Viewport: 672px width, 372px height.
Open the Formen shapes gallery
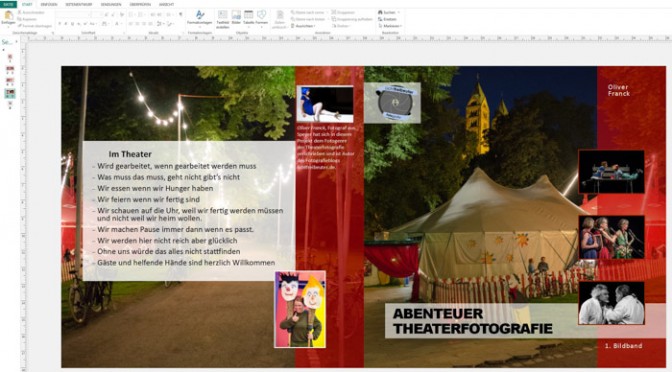tap(261, 18)
